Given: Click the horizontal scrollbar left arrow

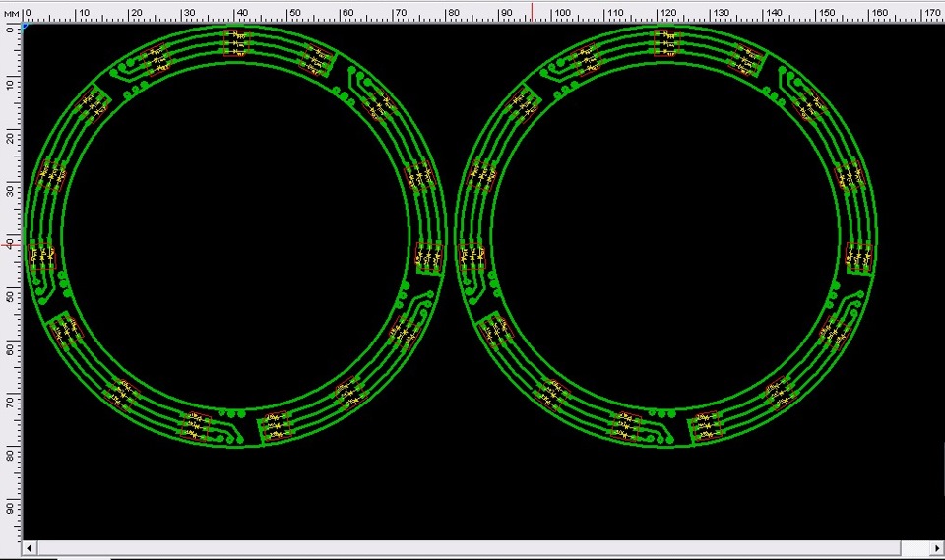Looking at the screenshot, I should (x=29, y=548).
